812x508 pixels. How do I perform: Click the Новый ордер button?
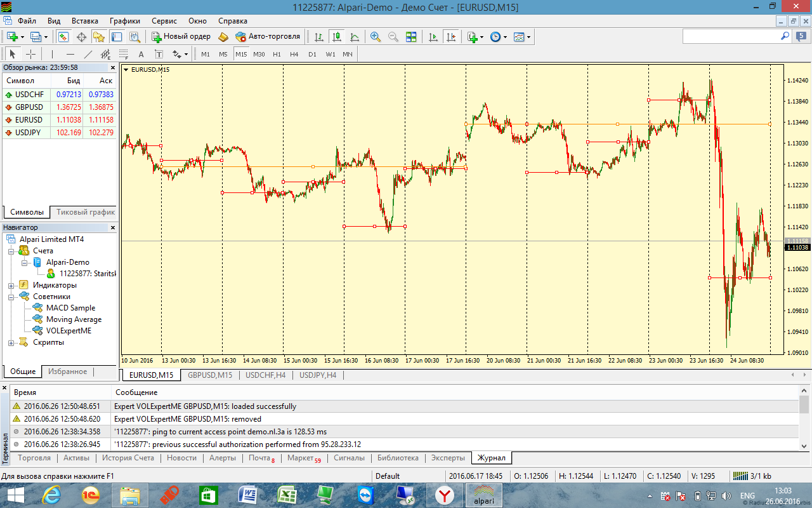pyautogui.click(x=181, y=37)
